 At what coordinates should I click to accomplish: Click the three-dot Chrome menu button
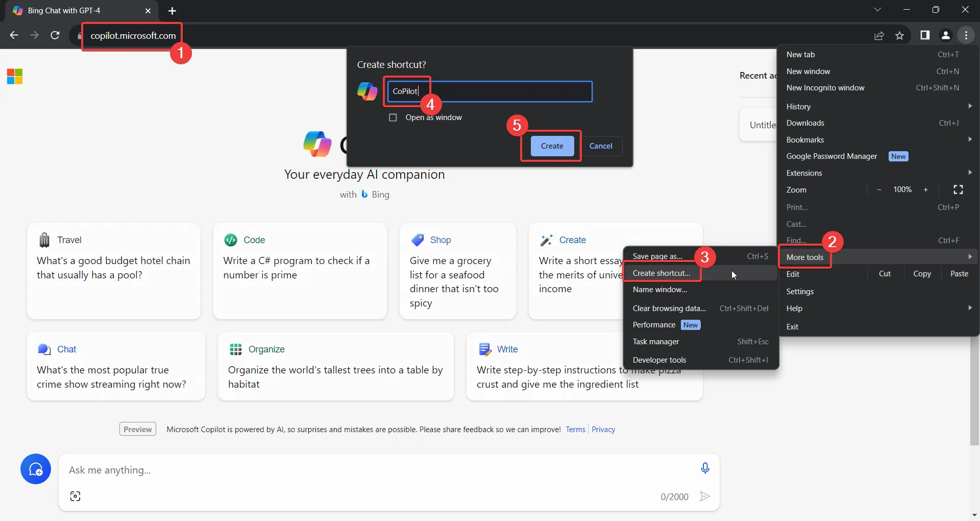point(966,35)
